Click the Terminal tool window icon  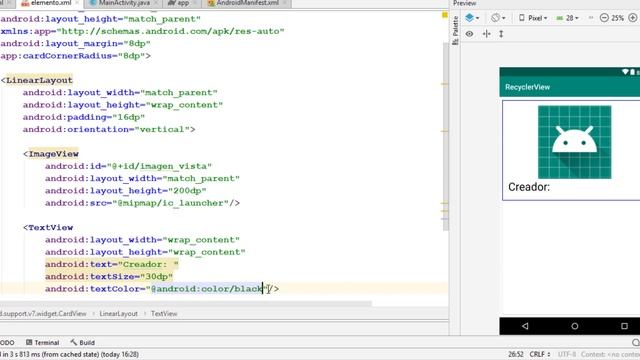pos(29,342)
